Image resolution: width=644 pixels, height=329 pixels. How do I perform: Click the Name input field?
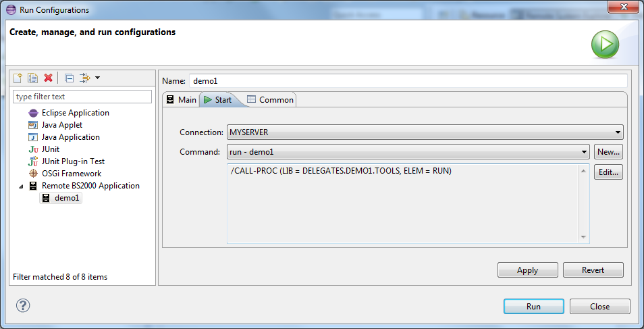[408, 80]
